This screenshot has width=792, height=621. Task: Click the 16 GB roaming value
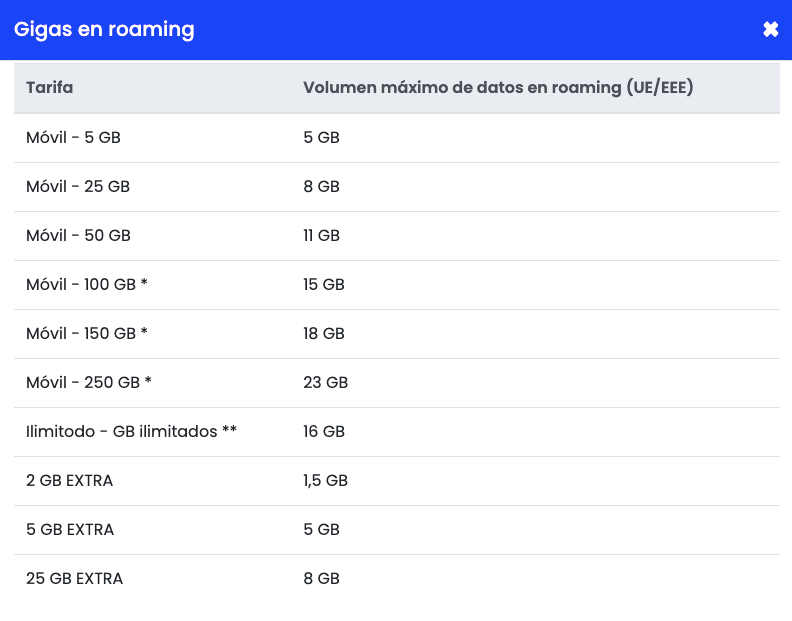[x=324, y=432]
